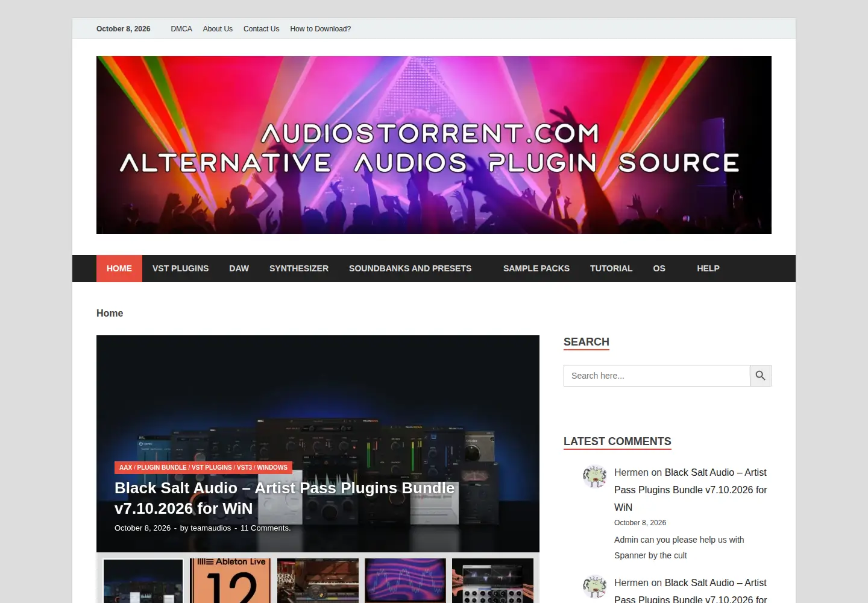Open second comment's Black Salt Audio post link
This screenshot has height=603, width=868.
coord(691,592)
